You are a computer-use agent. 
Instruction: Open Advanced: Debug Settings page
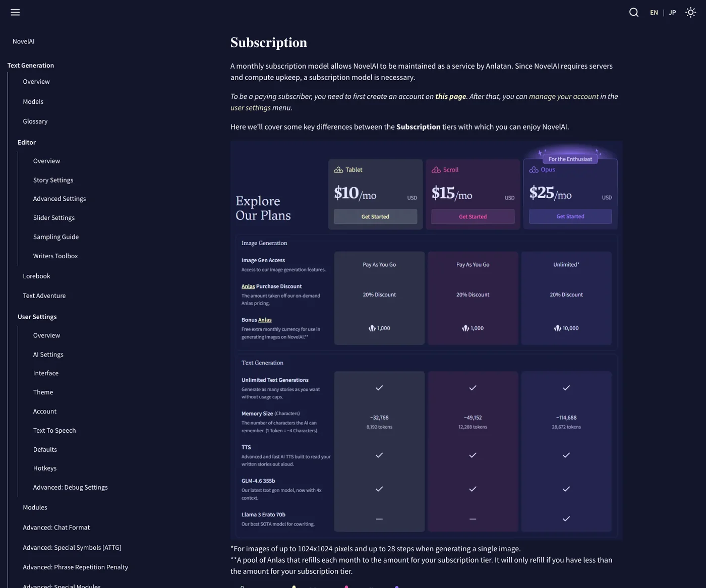[x=71, y=488]
